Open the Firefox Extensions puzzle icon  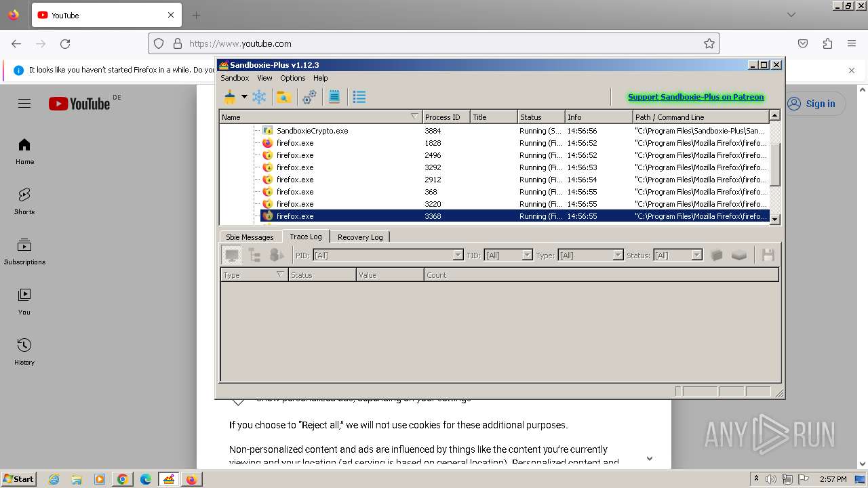tap(827, 43)
